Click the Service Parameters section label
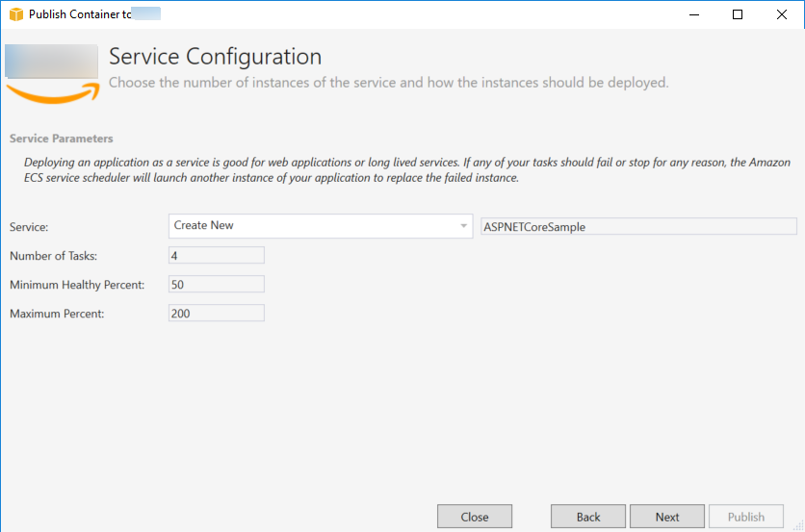Viewport: 805px width, 532px height. pyautogui.click(x=62, y=139)
